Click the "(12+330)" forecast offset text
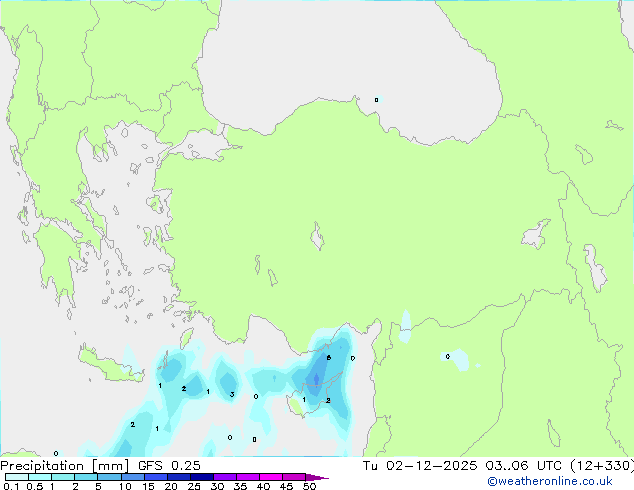 click(602, 466)
